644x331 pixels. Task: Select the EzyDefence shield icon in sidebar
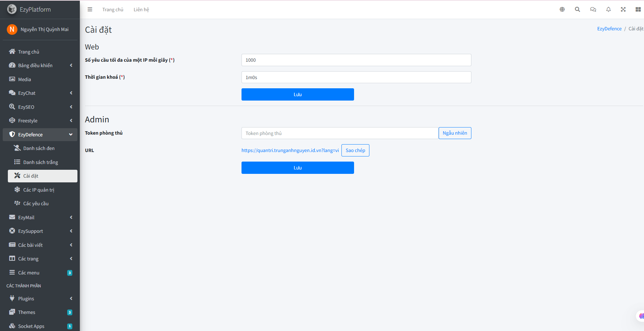12,134
